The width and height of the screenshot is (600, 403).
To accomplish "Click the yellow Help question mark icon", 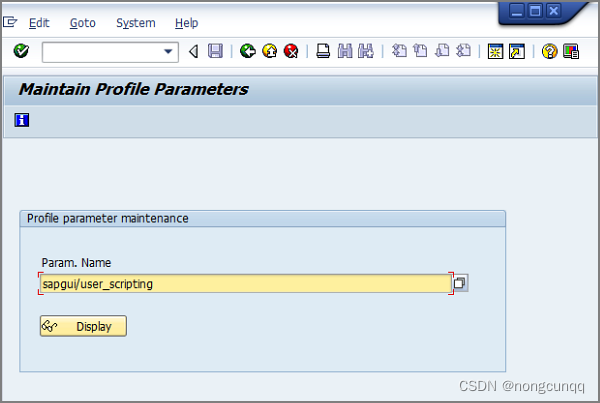I will click(x=549, y=51).
